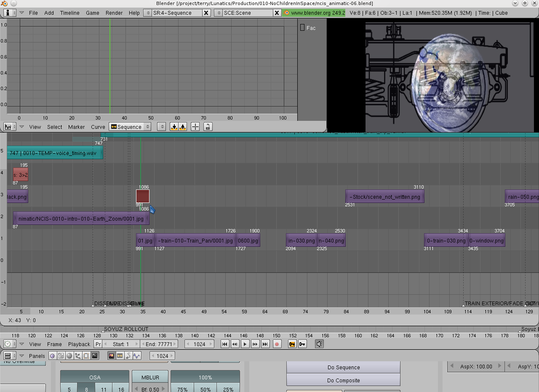Screen dimensions: 539x392
Task: Open the Marker menu in sequencer
Action: click(x=76, y=127)
